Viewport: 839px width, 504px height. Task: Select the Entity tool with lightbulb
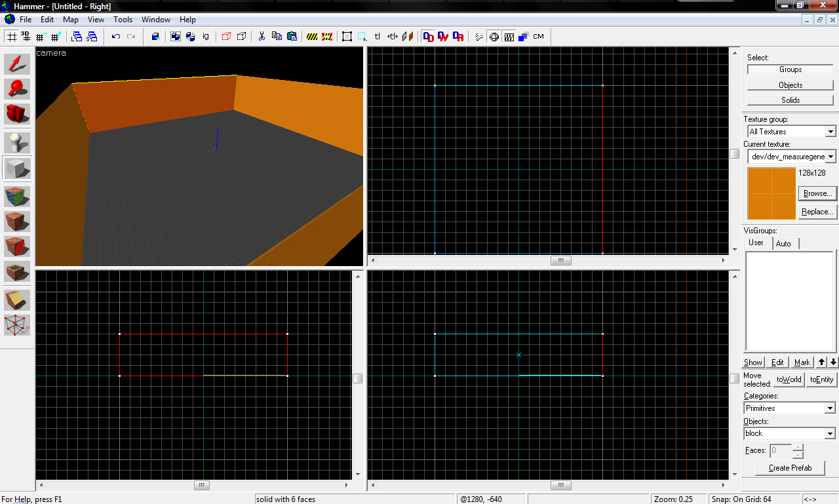point(17,142)
